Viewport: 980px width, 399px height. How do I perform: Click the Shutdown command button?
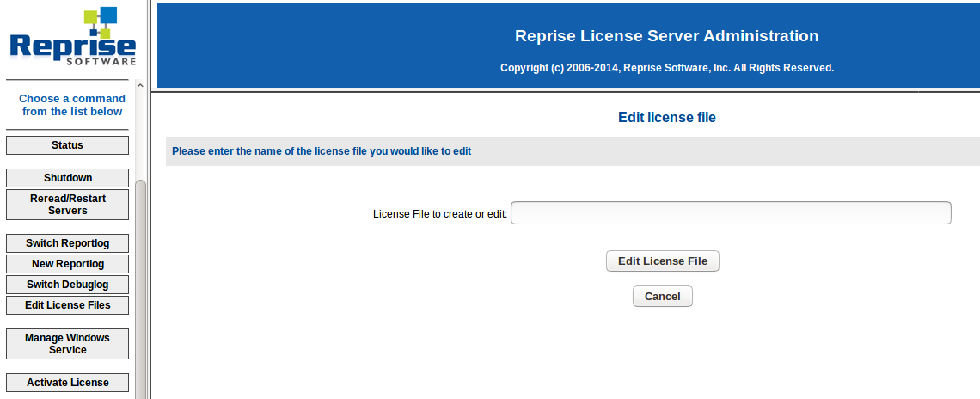pos(68,178)
